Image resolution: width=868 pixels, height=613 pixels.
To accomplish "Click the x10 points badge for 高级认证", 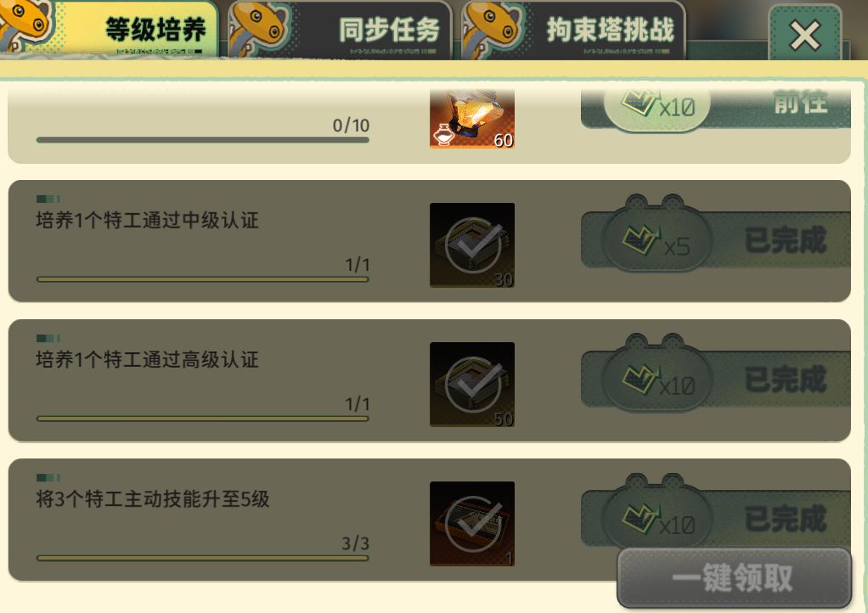I will click(x=657, y=379).
